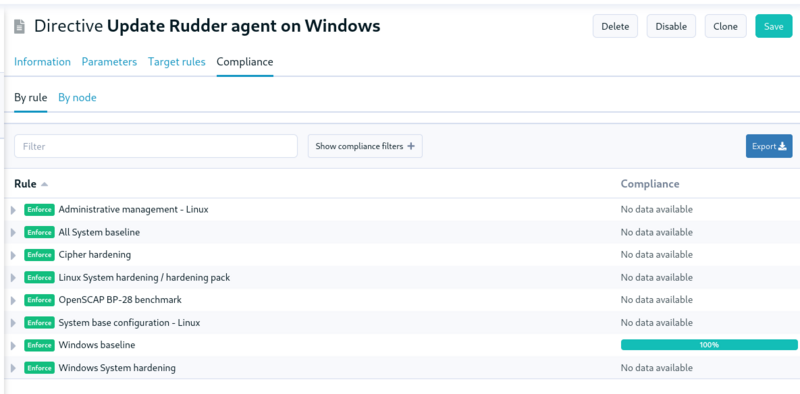
Task: Click the Rule column sort arrow
Action: (44, 184)
